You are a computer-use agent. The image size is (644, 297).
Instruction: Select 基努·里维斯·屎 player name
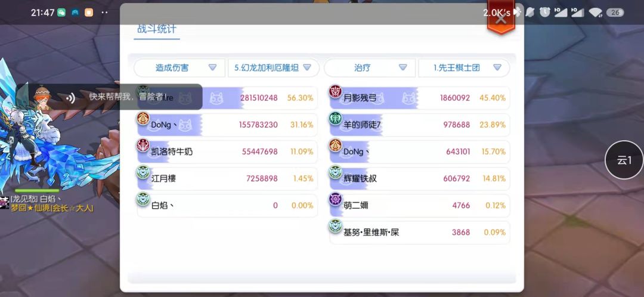coord(371,233)
